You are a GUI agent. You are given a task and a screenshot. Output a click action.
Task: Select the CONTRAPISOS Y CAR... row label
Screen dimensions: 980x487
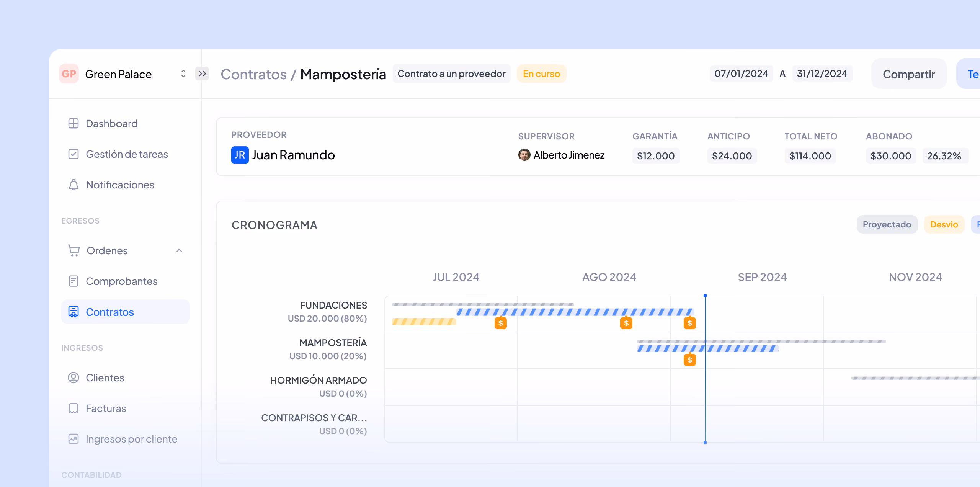[314, 418]
